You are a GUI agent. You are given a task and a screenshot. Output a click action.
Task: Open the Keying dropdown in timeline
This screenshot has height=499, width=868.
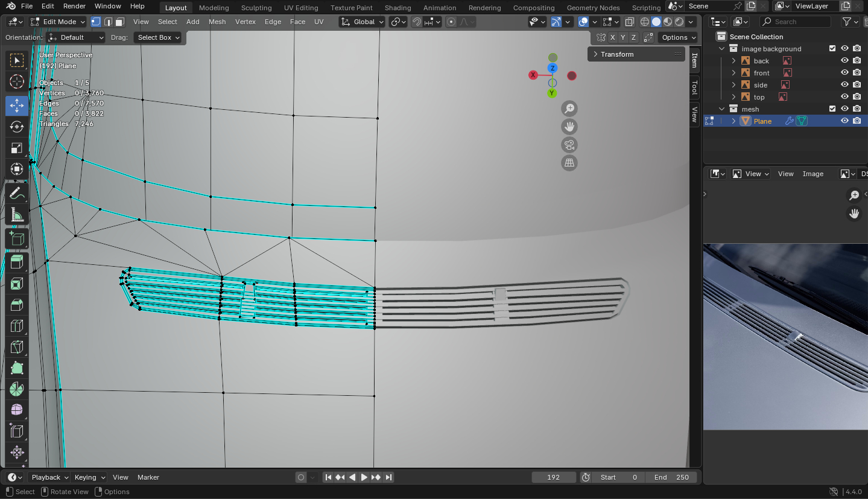(x=89, y=477)
